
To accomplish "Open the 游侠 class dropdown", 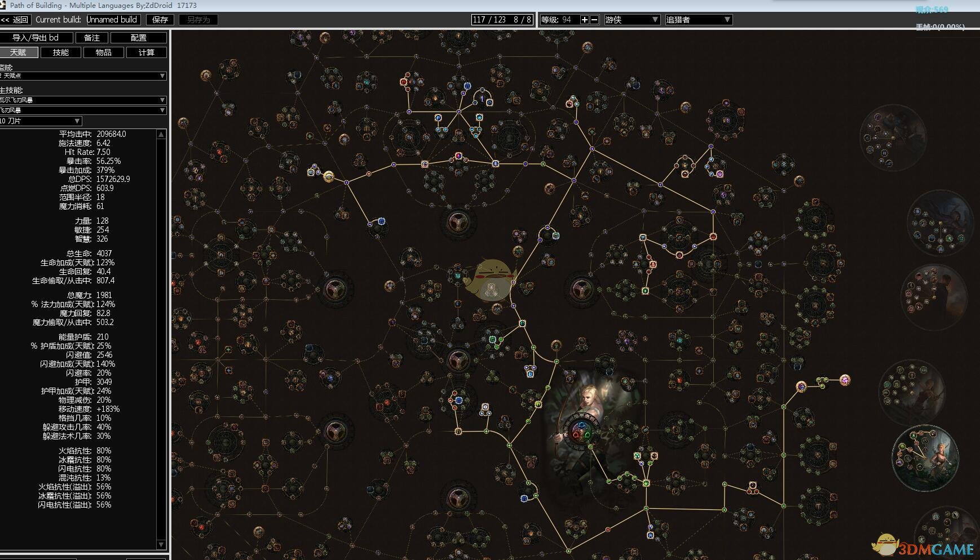I will pyautogui.click(x=632, y=20).
